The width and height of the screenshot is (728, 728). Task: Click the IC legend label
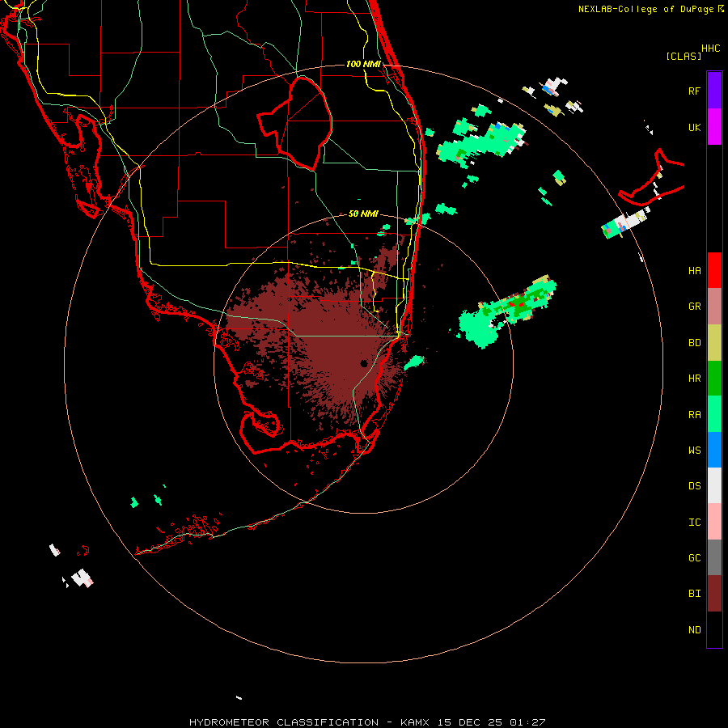pos(695,522)
